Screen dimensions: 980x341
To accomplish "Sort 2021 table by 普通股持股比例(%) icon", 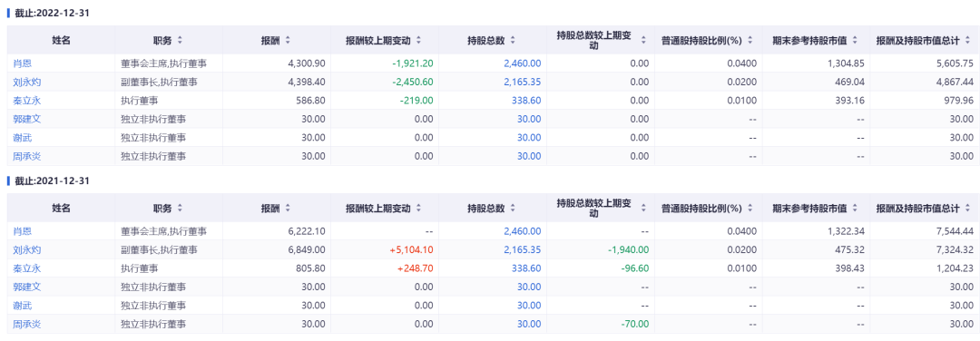I will (750, 208).
